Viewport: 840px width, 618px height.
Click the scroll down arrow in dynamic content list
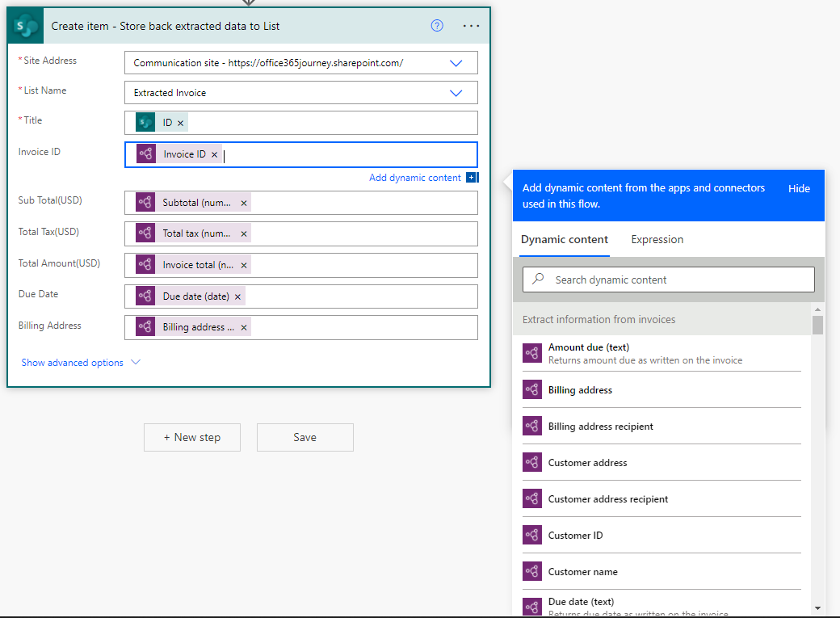click(817, 608)
